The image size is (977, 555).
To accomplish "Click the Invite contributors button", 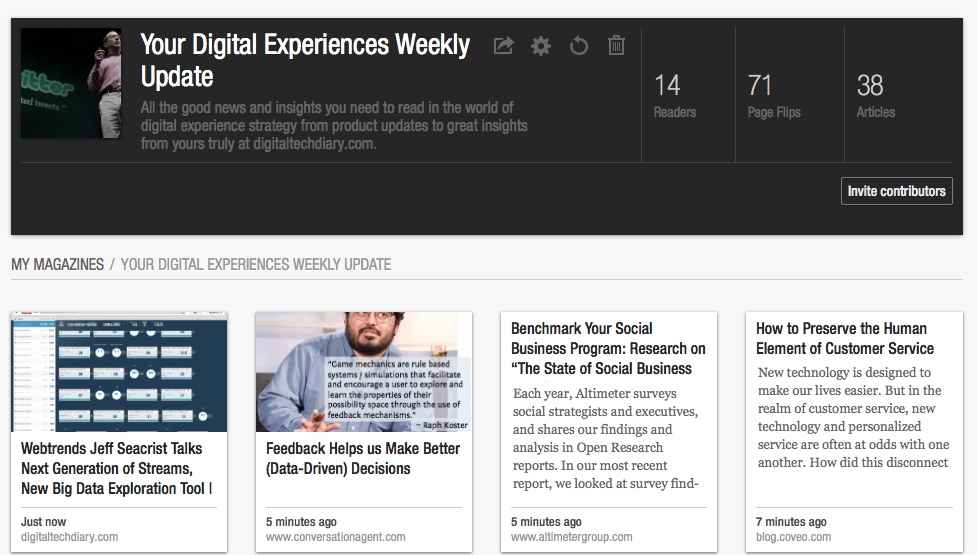I will click(896, 191).
